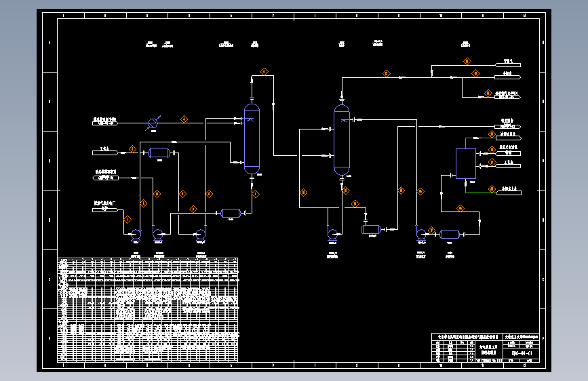Click the orange diamond on the lower green line

click(x=492, y=189)
